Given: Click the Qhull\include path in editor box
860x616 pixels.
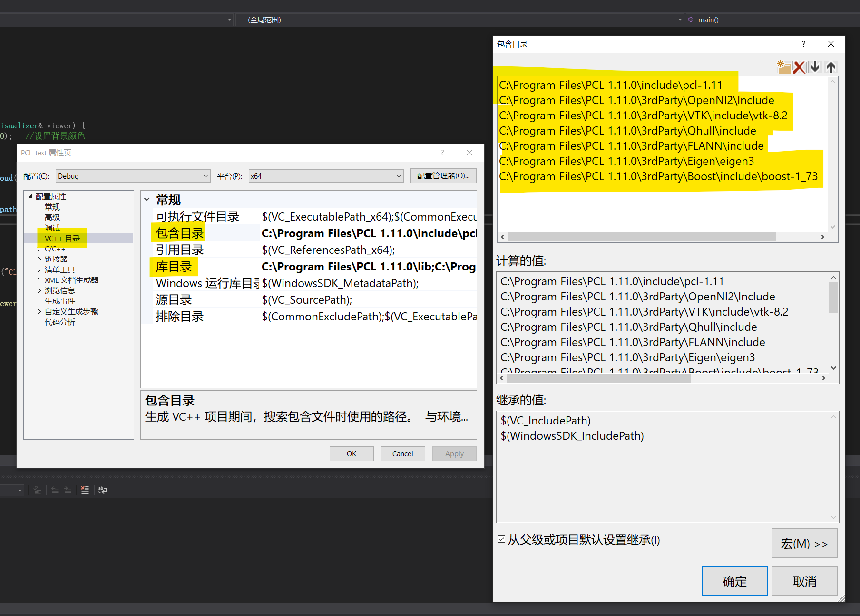Looking at the screenshot, I should pos(627,131).
